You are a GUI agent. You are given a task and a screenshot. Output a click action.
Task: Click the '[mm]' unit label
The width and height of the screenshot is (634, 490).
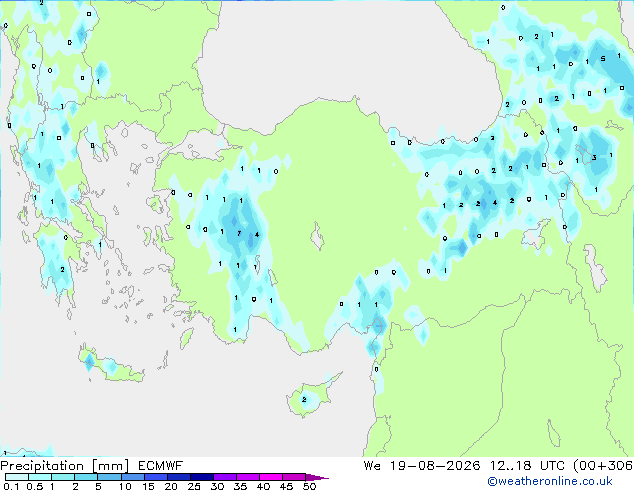(111, 466)
